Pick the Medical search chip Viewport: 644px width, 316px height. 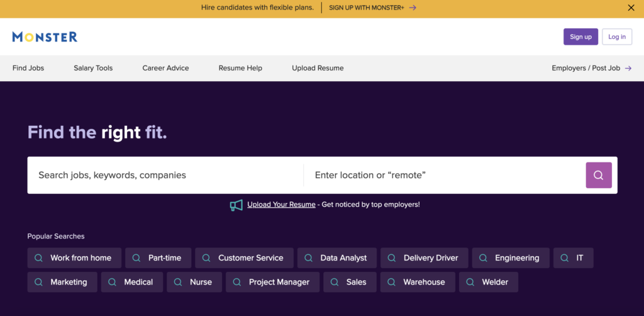(132, 282)
